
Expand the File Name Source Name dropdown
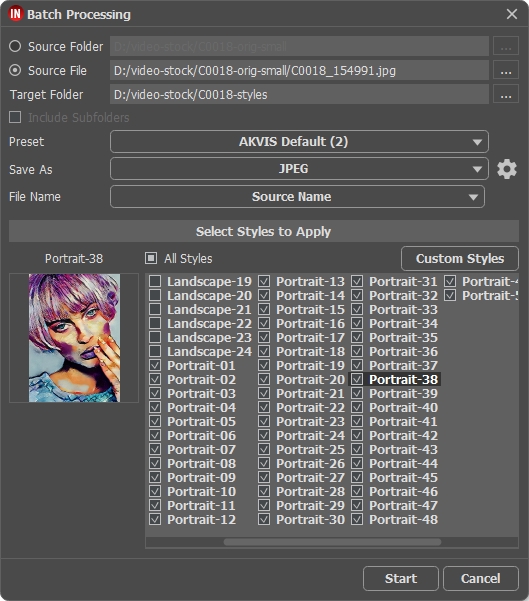coord(297,197)
